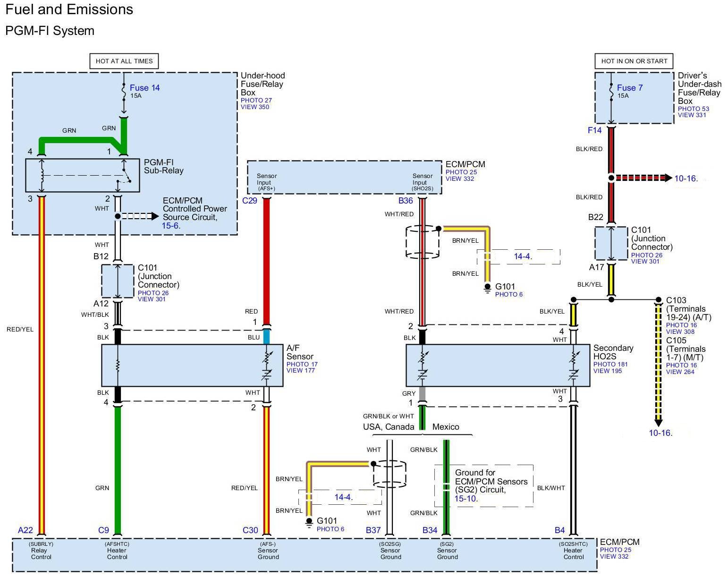The height and width of the screenshot is (577, 728).
Task: Click the HOT IN ON OR START box
Action: click(634, 61)
